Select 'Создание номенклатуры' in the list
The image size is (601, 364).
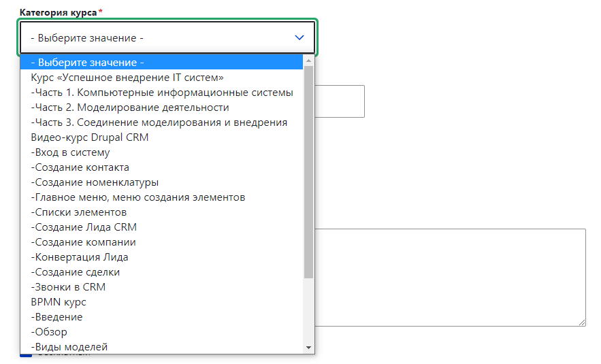(161, 182)
